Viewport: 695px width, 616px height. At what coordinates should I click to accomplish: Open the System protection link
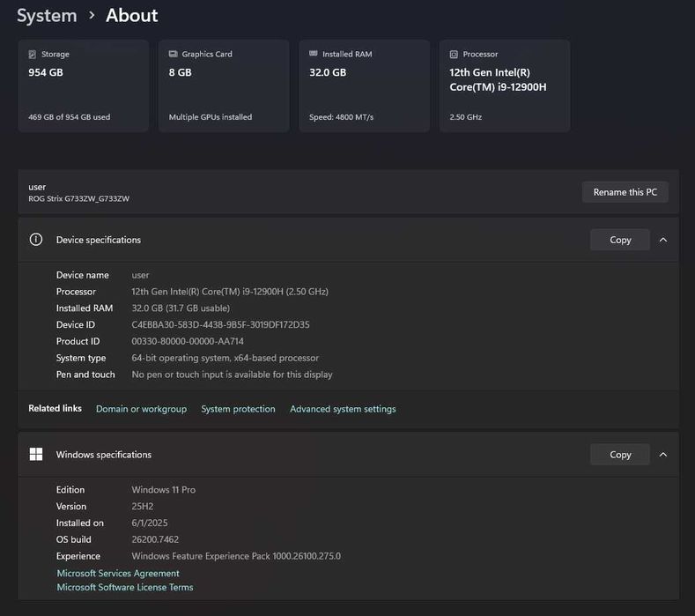238,409
